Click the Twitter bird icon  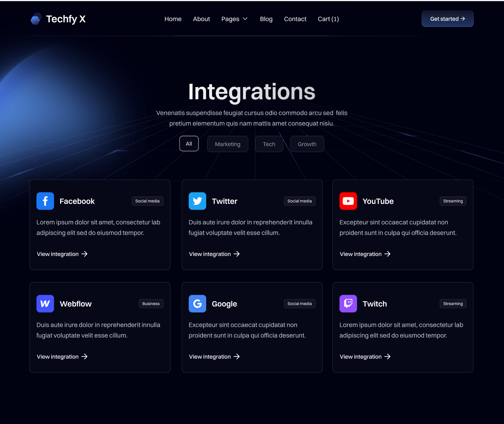[197, 201]
